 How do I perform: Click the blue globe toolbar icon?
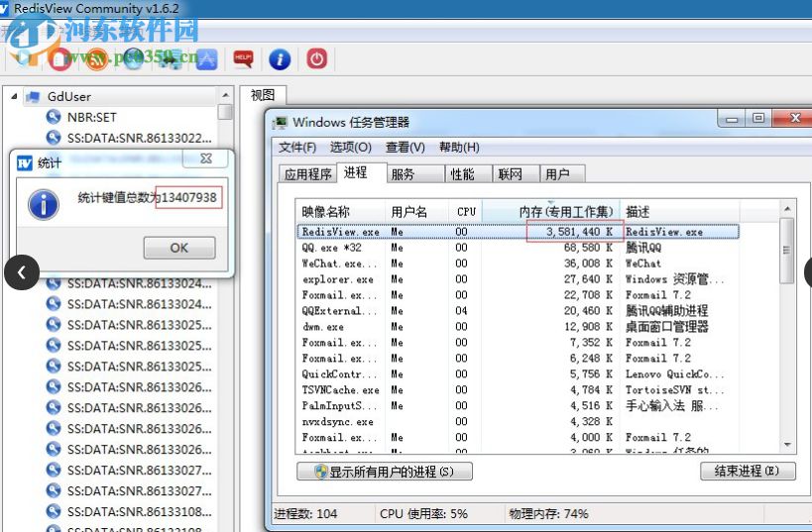point(134,59)
